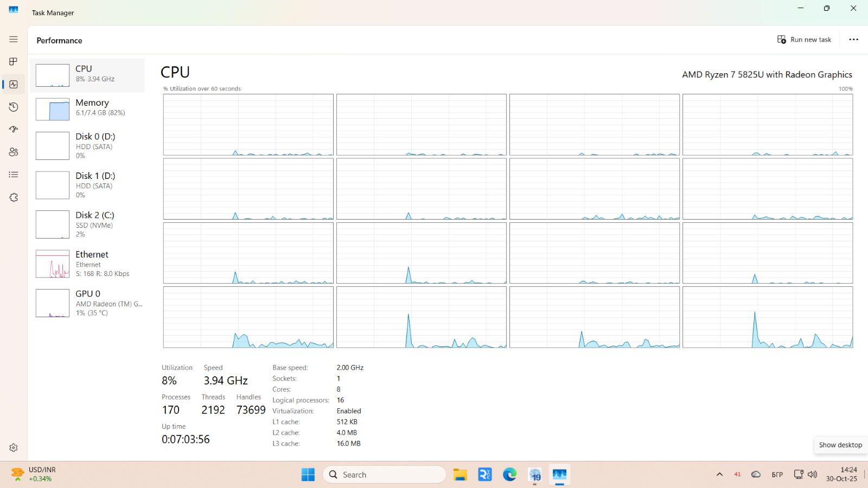Expand the system tray hidden icons chevron
The width and height of the screenshot is (868, 488).
[719, 474]
